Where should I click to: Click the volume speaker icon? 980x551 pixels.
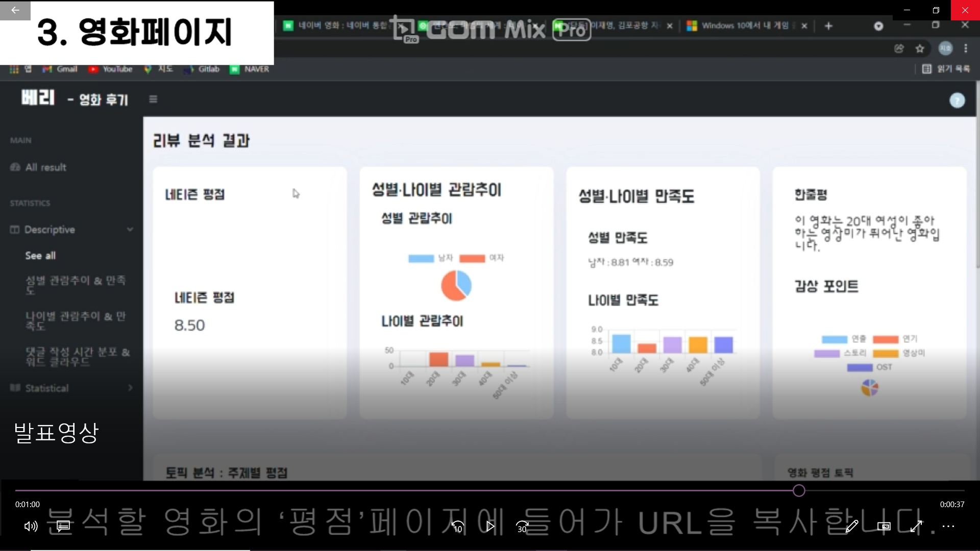(31, 526)
